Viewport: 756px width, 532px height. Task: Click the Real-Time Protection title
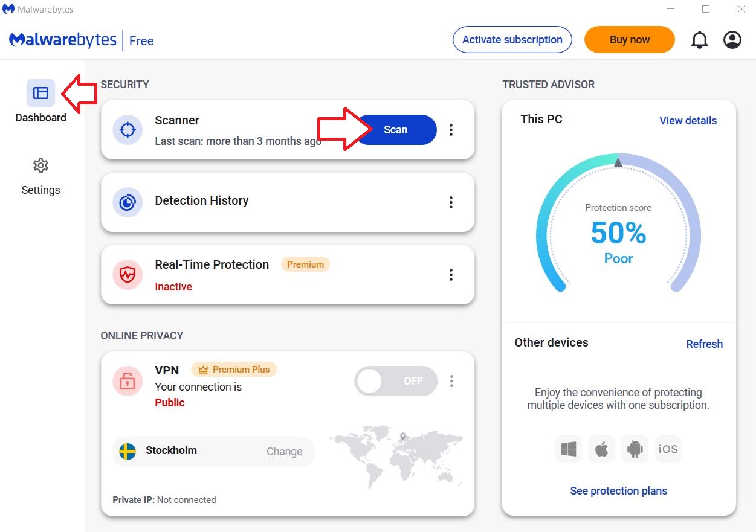point(212,264)
